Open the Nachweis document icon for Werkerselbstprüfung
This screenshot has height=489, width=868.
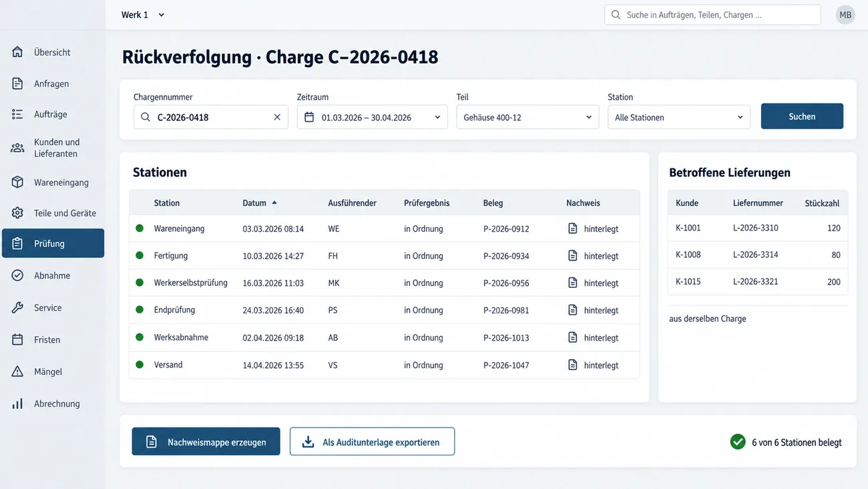point(573,283)
